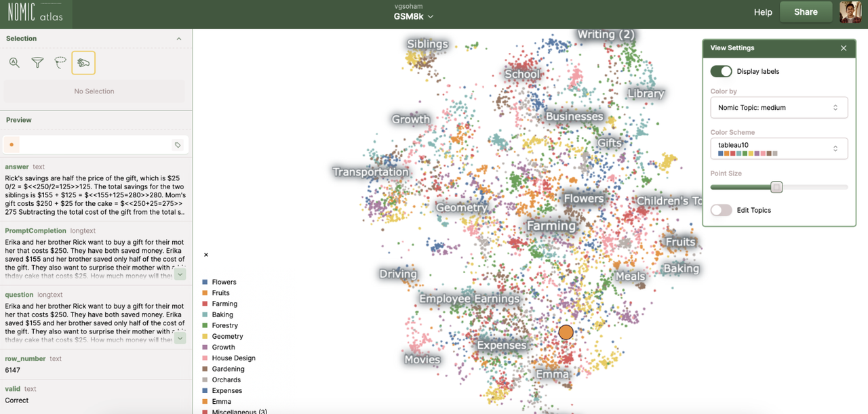Image resolution: width=868 pixels, height=414 pixels.
Task: Click the Growth map label
Action: (x=411, y=119)
